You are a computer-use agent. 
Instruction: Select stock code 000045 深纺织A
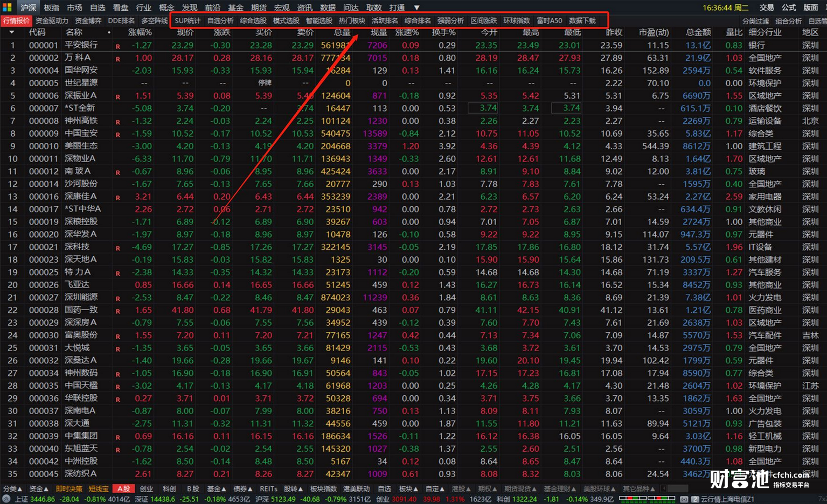pyautogui.click(x=44, y=474)
